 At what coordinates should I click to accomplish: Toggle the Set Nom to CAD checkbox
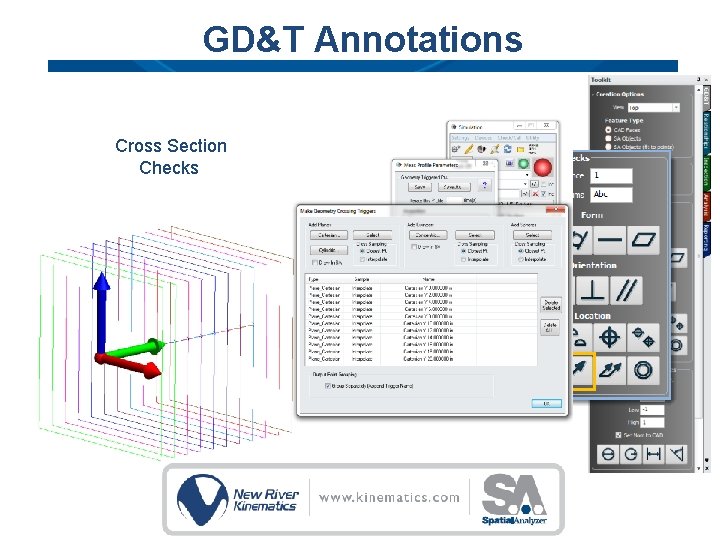pyautogui.click(x=619, y=435)
